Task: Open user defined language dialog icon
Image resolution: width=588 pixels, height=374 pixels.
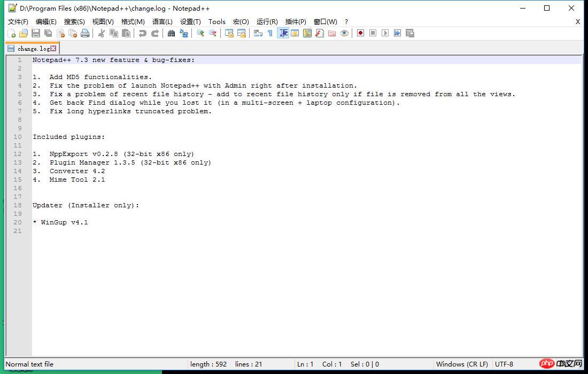Action: tap(295, 33)
